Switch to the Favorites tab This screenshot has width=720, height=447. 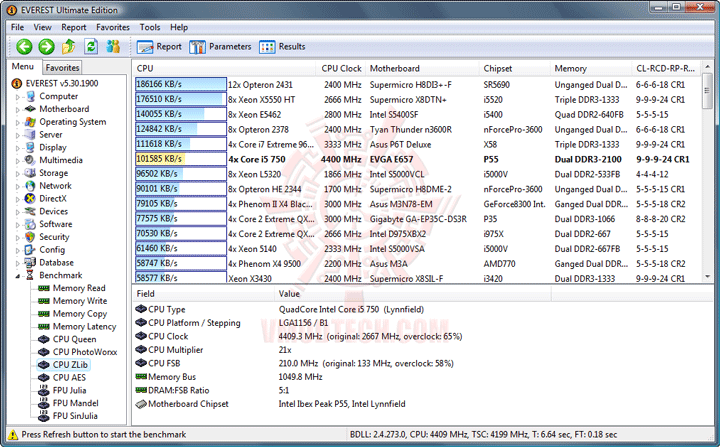[x=62, y=68]
